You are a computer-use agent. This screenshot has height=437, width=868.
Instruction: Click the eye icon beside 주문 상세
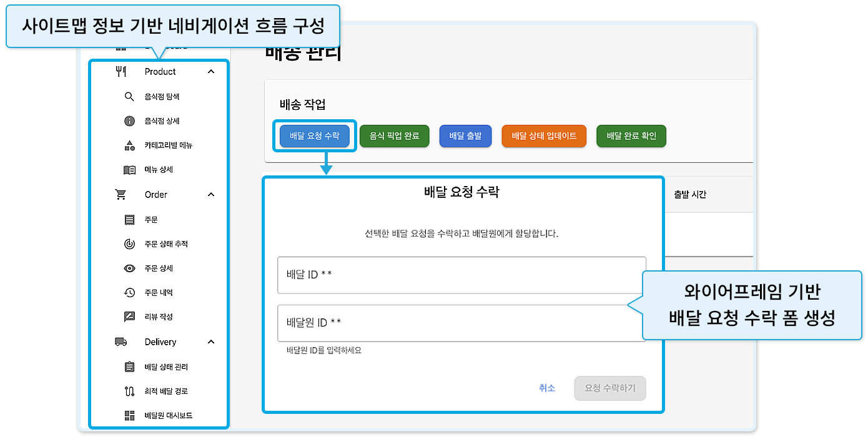click(129, 268)
